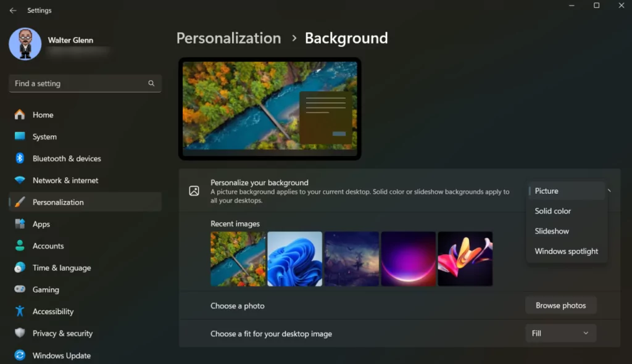This screenshot has height=364, width=632.
Task: Open Apps settings label
Action: 41,224
